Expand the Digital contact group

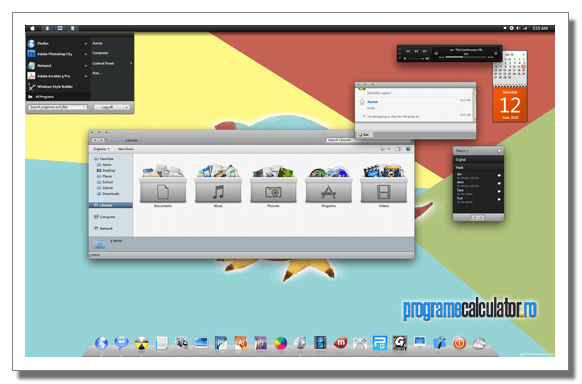point(478,160)
